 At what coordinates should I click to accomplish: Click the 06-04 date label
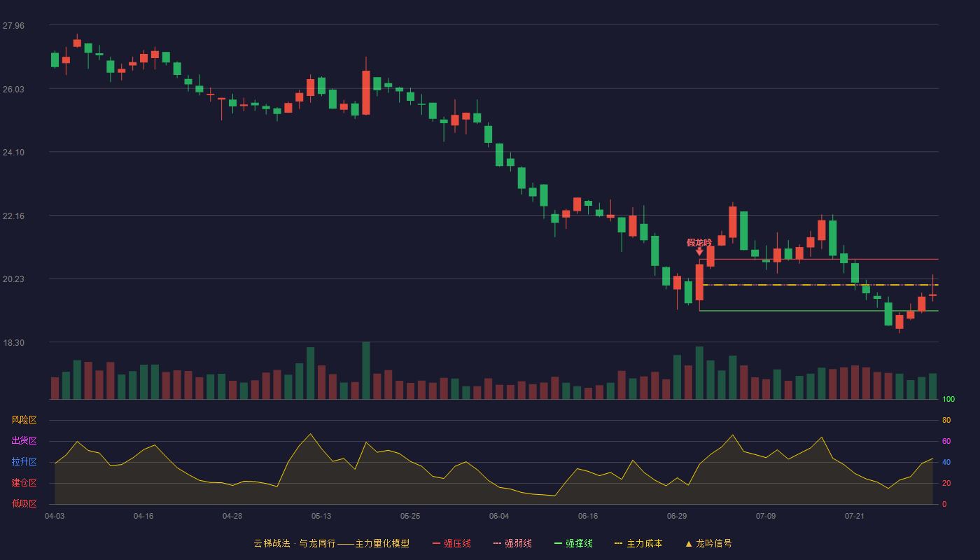click(x=499, y=516)
